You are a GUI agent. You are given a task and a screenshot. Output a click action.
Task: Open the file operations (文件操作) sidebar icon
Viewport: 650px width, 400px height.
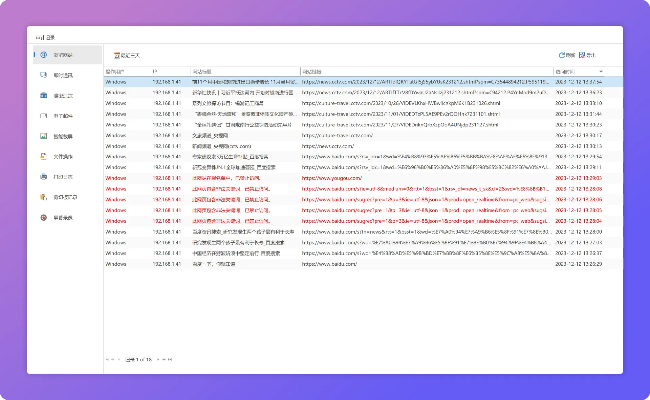pyautogui.click(x=42, y=156)
